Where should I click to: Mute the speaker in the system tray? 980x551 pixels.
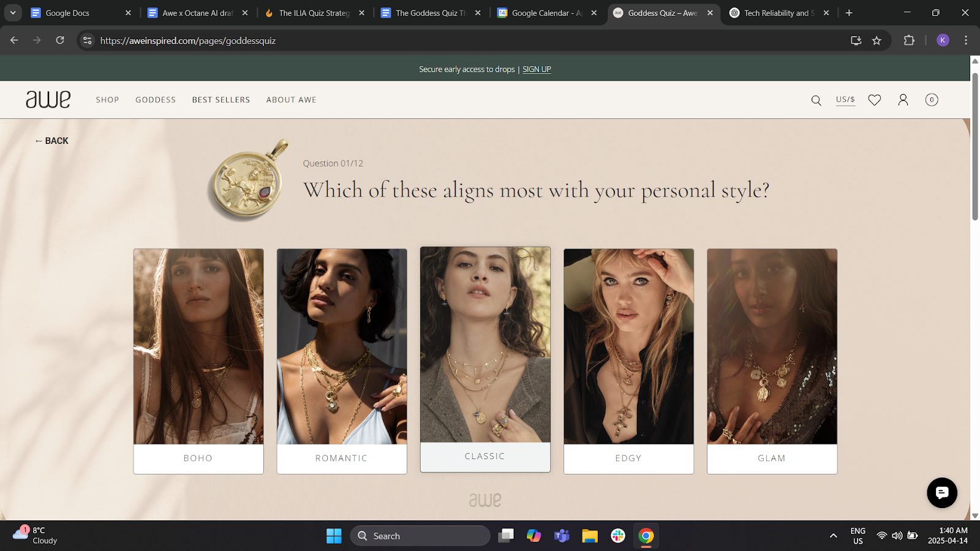896,536
